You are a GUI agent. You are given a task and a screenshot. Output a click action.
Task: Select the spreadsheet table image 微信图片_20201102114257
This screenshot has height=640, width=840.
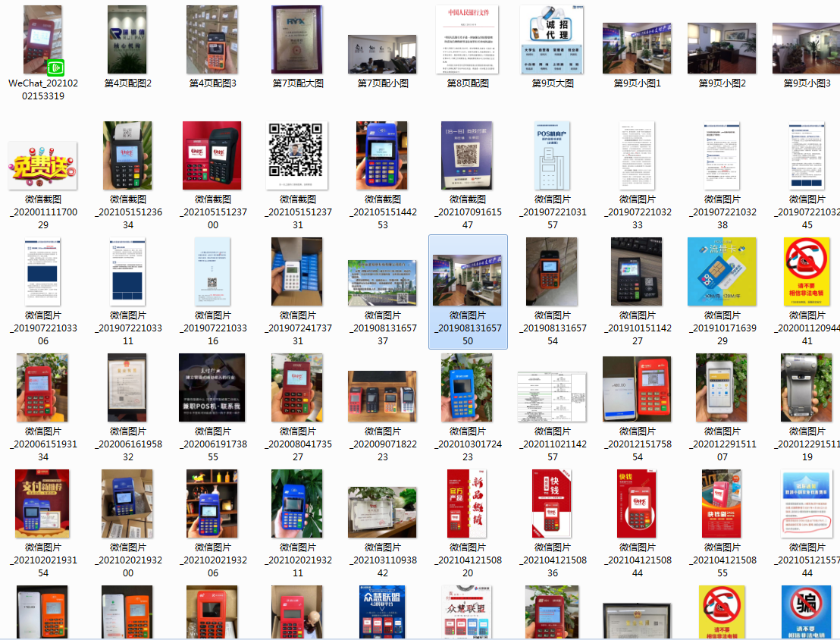click(x=552, y=397)
